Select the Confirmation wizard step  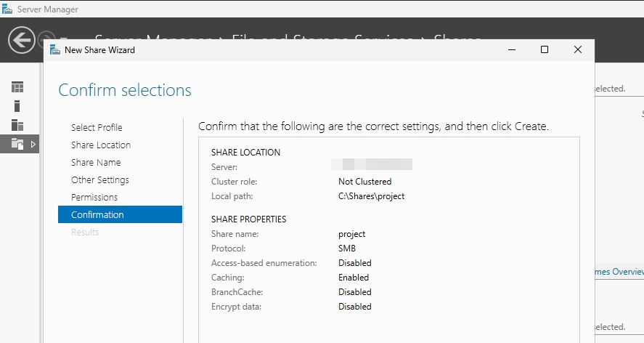120,214
